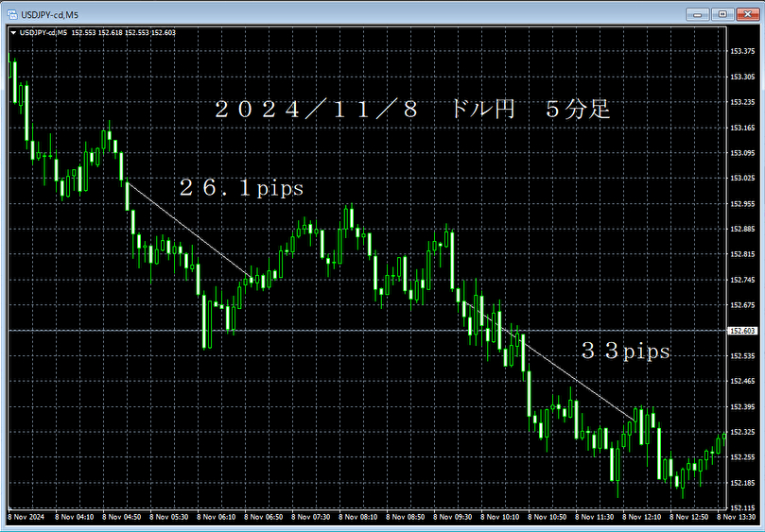Select the trend line under the 26.1pips label

pyautogui.click(x=190, y=232)
